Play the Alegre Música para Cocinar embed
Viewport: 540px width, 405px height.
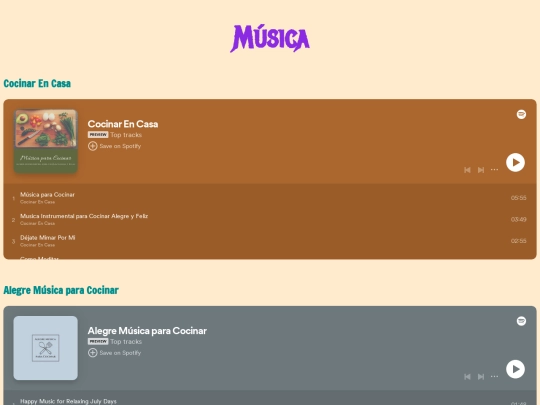point(515,369)
